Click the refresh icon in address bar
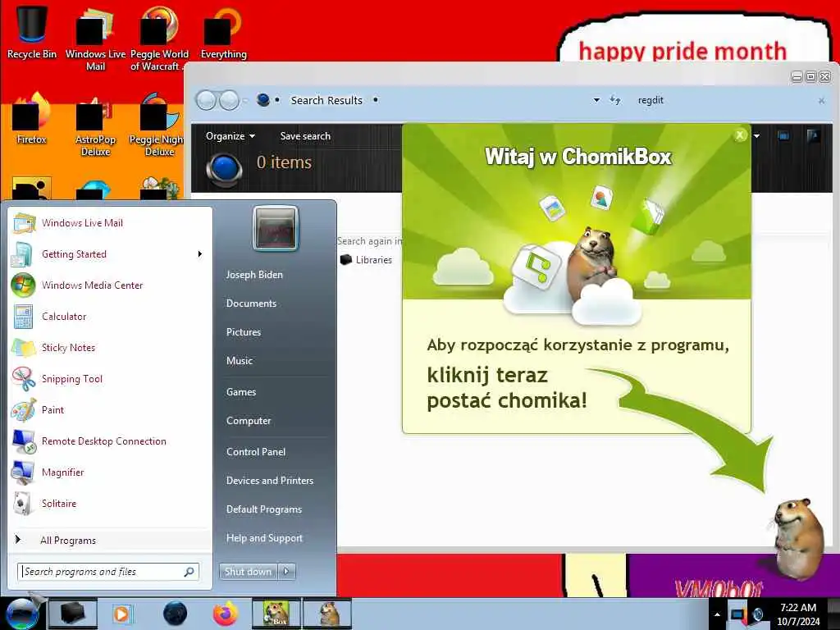Image resolution: width=840 pixels, height=630 pixels. click(615, 100)
